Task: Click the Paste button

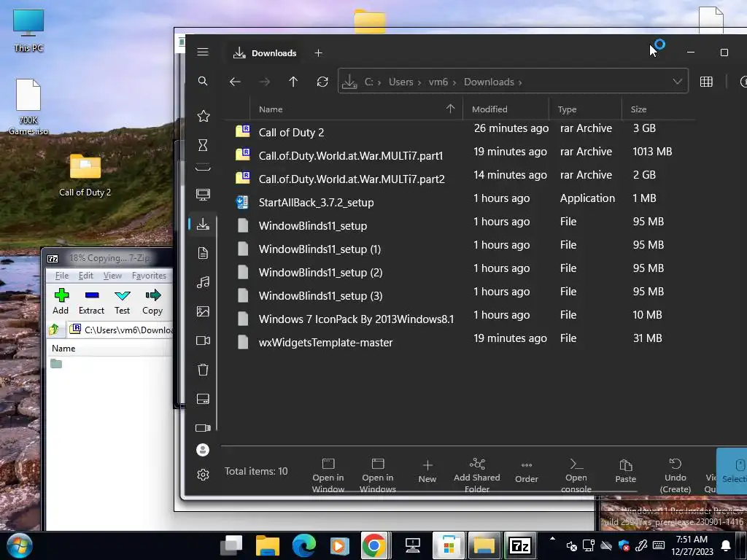Action: [625, 472]
